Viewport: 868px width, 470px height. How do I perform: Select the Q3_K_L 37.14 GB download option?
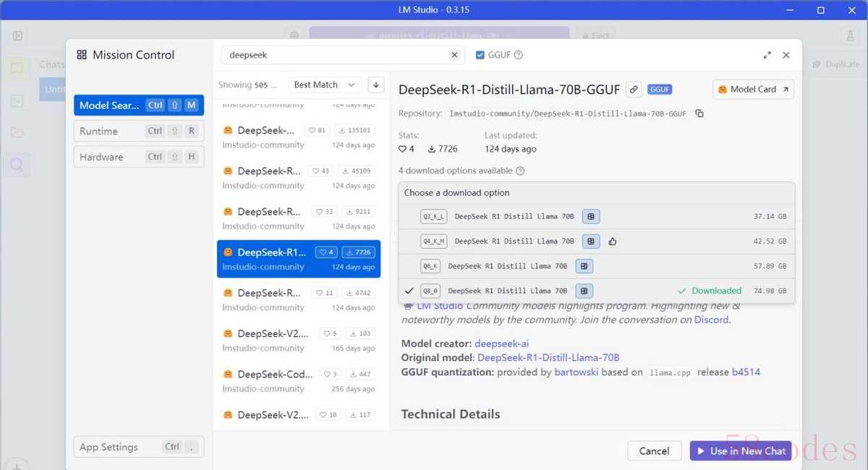(597, 216)
